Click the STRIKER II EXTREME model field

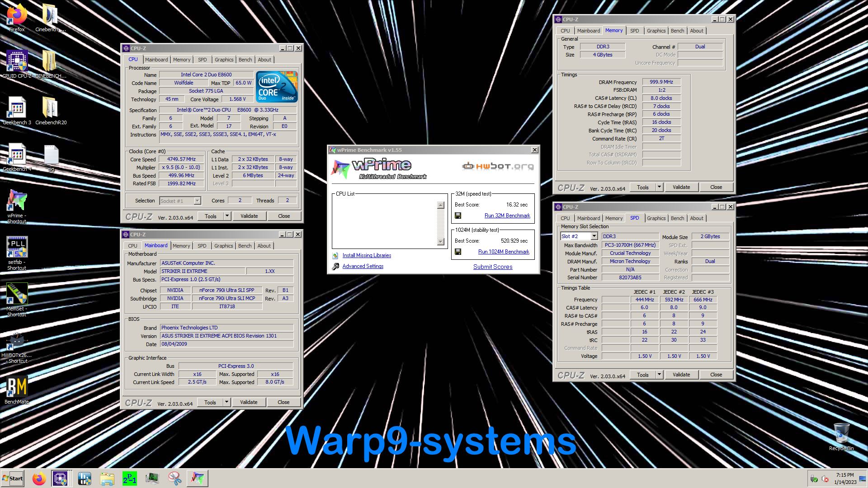pos(203,271)
